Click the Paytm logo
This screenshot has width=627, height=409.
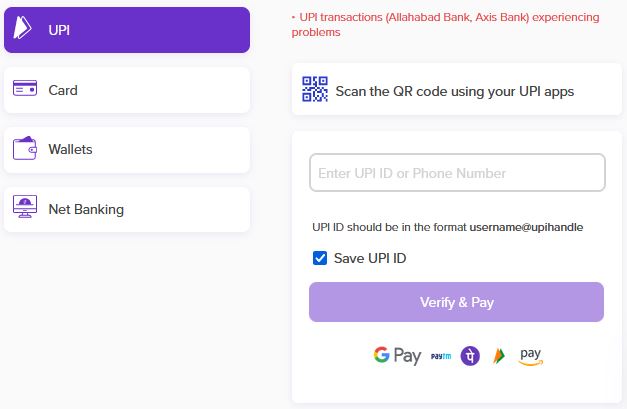tap(441, 356)
